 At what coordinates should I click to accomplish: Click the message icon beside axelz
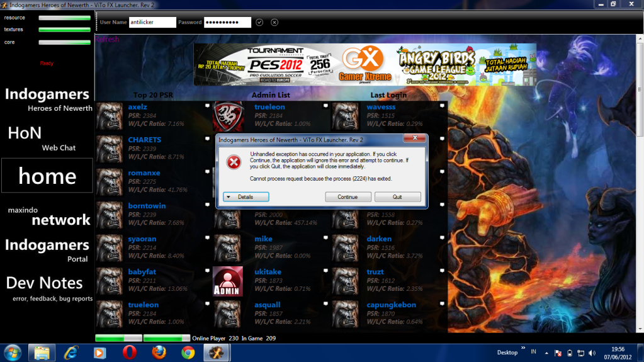tap(207, 106)
